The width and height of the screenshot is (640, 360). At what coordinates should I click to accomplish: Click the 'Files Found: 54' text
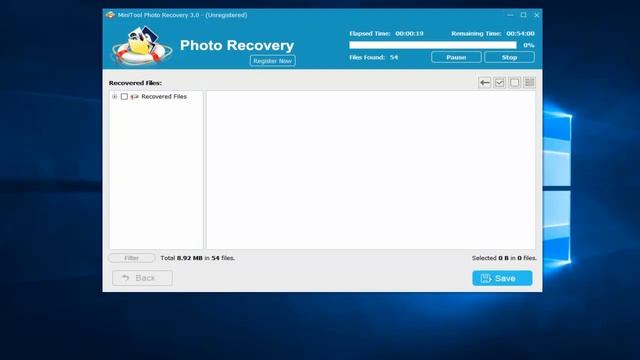[x=373, y=58]
